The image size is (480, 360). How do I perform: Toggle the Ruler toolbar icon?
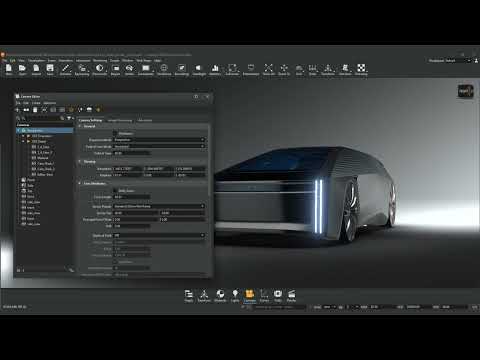[x=312, y=69]
